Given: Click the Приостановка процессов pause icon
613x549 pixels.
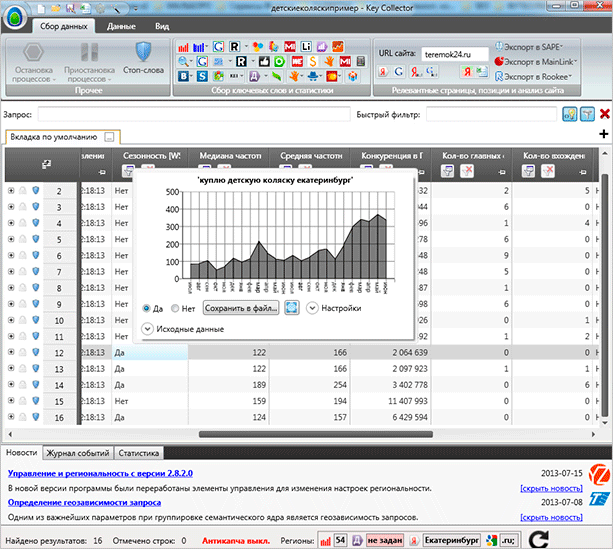Looking at the screenshot, I should (90, 51).
